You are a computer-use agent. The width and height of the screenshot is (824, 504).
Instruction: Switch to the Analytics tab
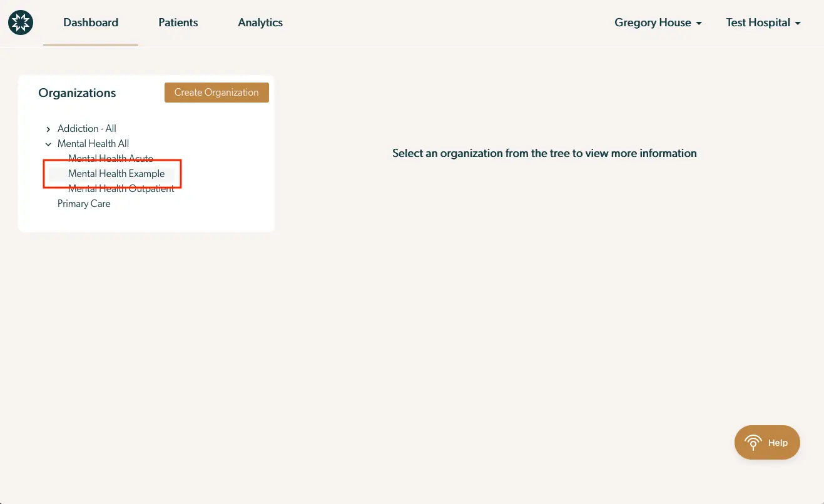point(260,23)
